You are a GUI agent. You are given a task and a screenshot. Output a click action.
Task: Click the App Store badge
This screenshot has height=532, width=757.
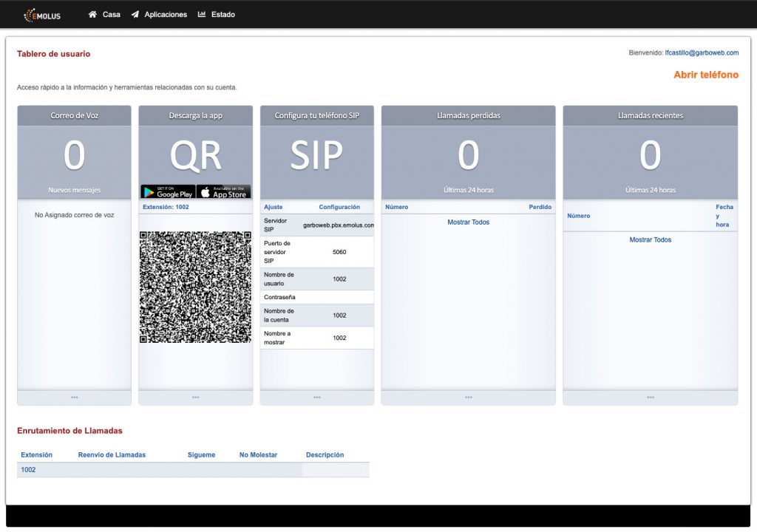coord(223,191)
